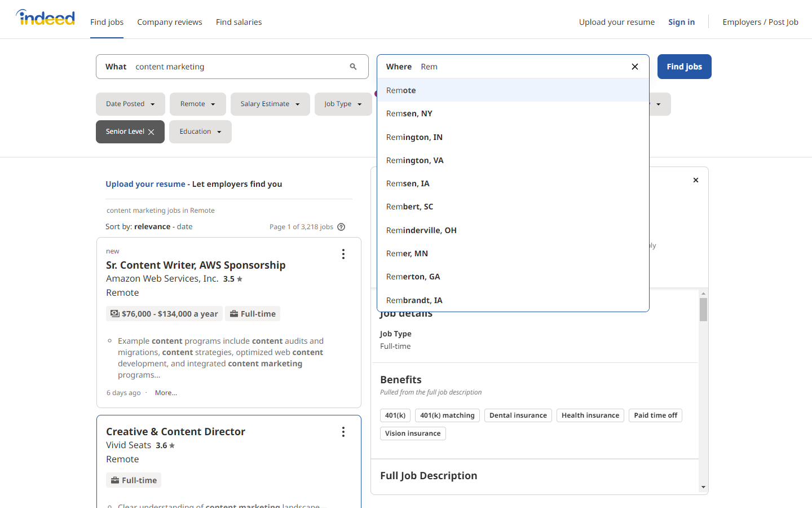Screen dimensions: 812x508
Task: Click into the What search field
Action: pos(232,67)
